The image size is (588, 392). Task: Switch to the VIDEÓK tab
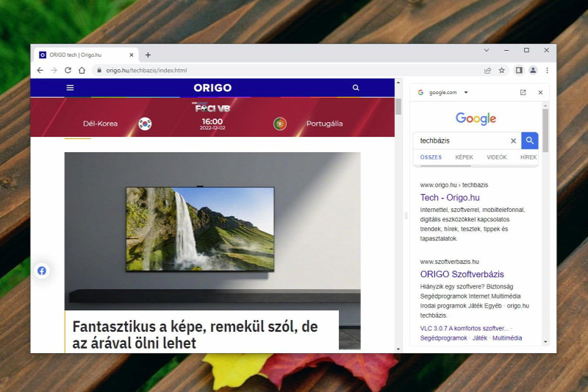click(497, 157)
